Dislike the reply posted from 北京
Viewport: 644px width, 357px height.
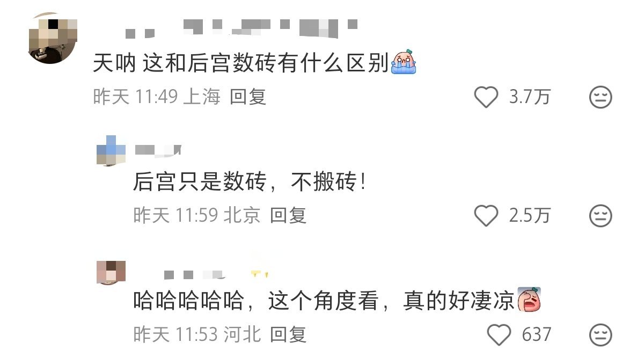pos(601,216)
